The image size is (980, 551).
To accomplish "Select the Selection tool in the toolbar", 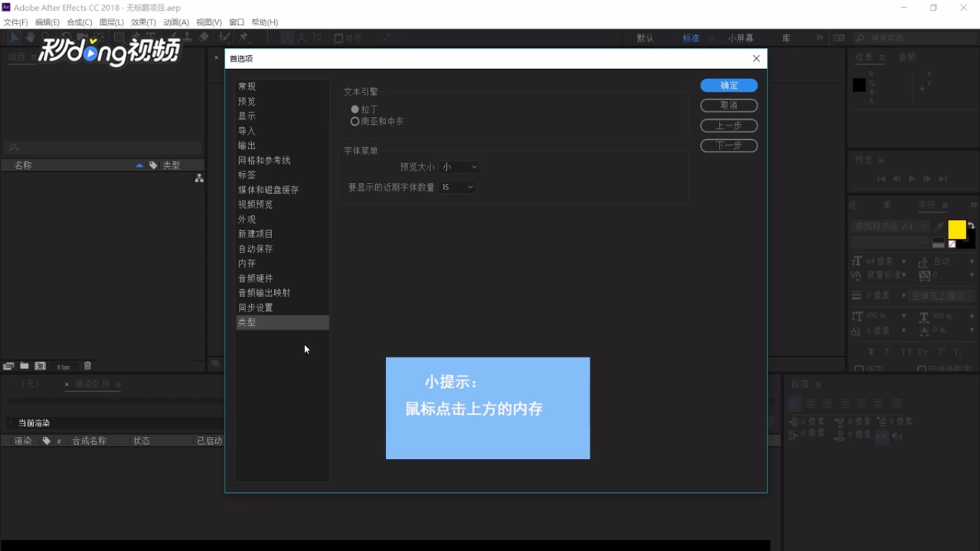I will 16,37.
